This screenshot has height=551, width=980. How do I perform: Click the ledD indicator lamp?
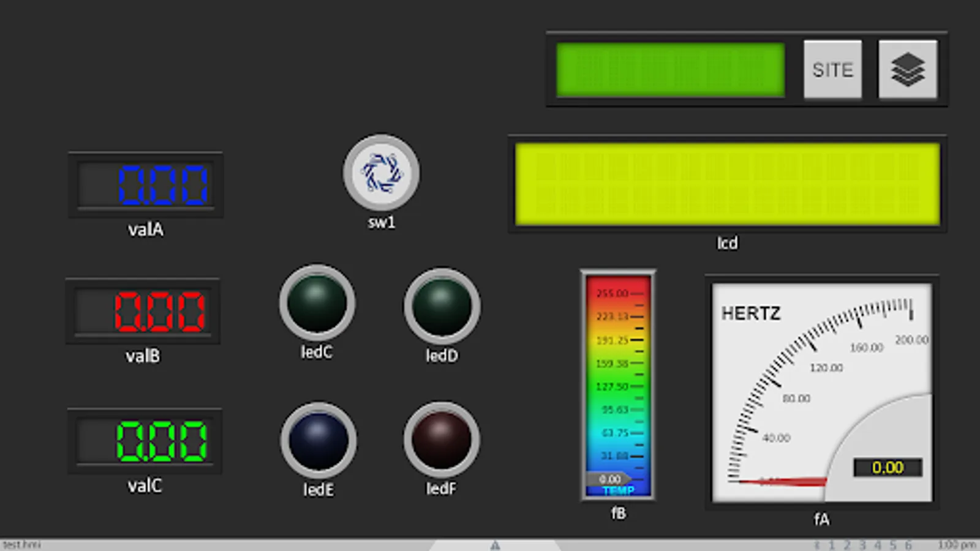442,305
